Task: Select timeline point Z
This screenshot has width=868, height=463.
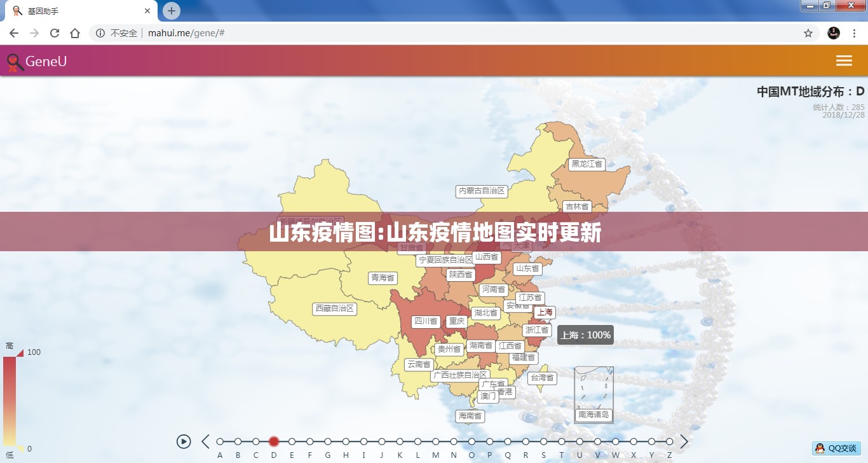Action: point(670,441)
